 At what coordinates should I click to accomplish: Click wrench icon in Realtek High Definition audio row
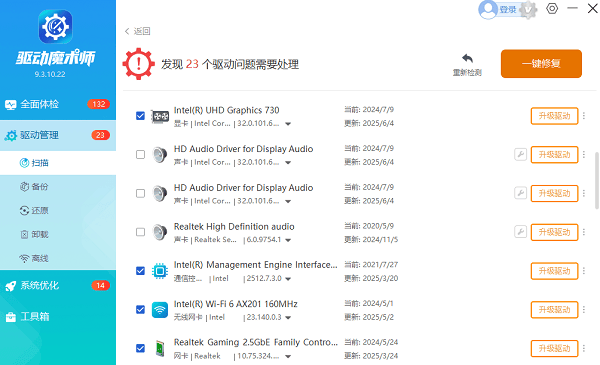(x=520, y=231)
